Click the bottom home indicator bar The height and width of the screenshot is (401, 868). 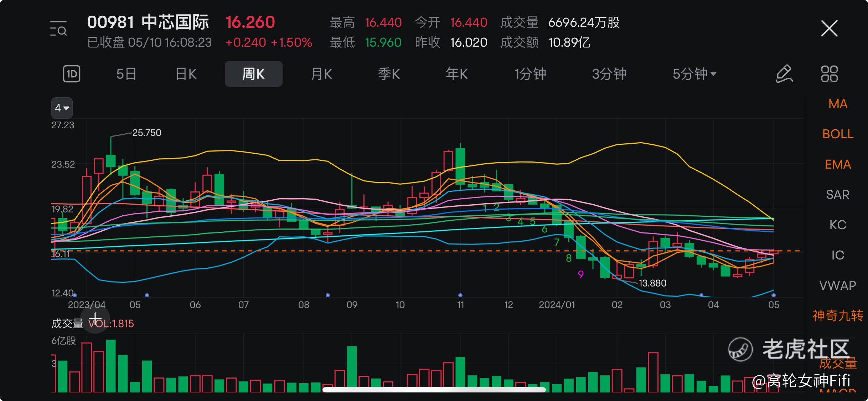point(434,390)
